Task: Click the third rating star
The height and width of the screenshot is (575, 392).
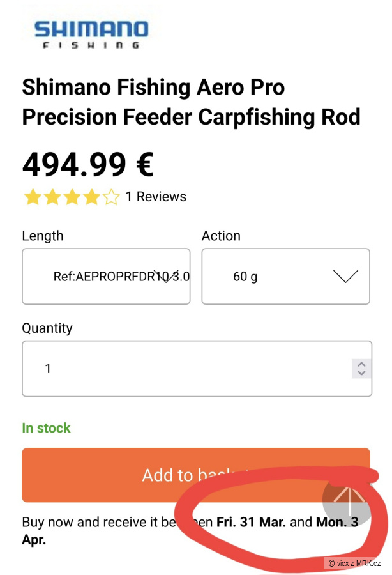Action: coord(72,197)
